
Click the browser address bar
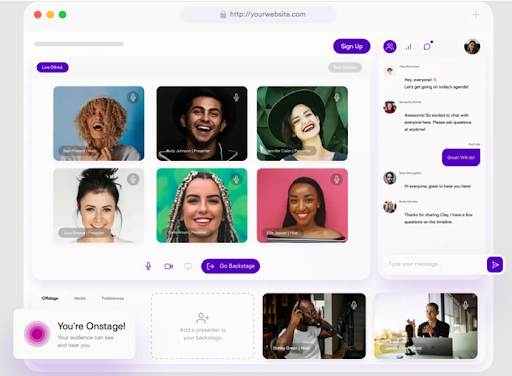pyautogui.click(x=258, y=14)
